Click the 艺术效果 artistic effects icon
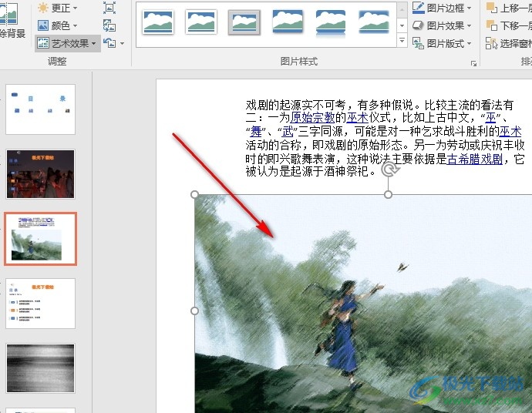This screenshot has height=413, width=532. tap(43, 43)
